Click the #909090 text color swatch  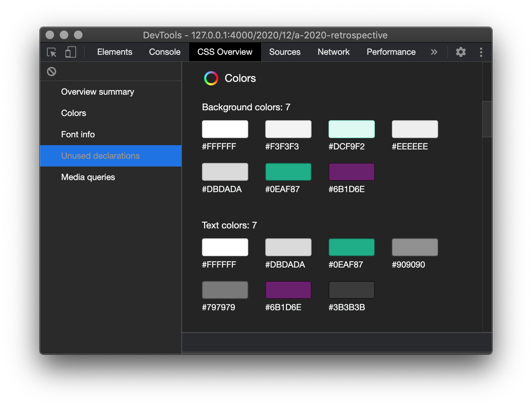(415, 247)
